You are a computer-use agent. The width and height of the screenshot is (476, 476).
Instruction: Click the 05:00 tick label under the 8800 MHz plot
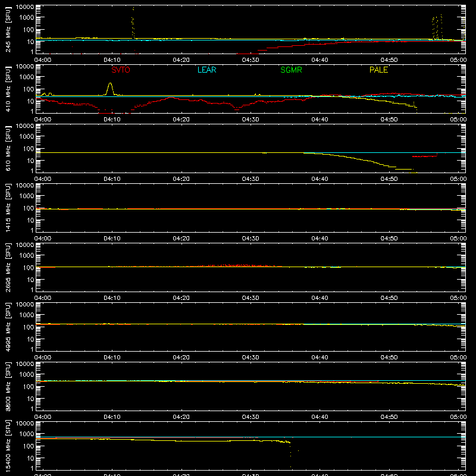pos(458,417)
